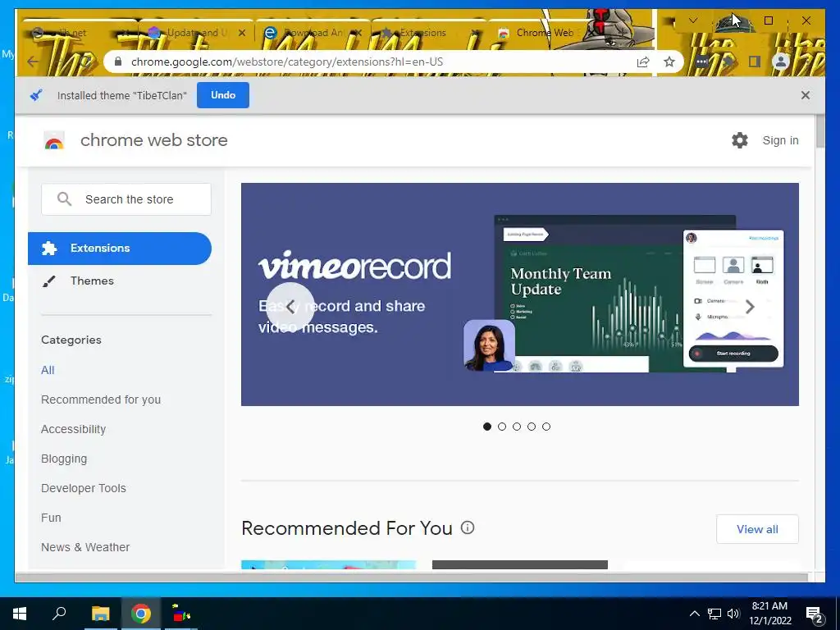Open the network tray icon
This screenshot has width=840, height=630.
714,614
